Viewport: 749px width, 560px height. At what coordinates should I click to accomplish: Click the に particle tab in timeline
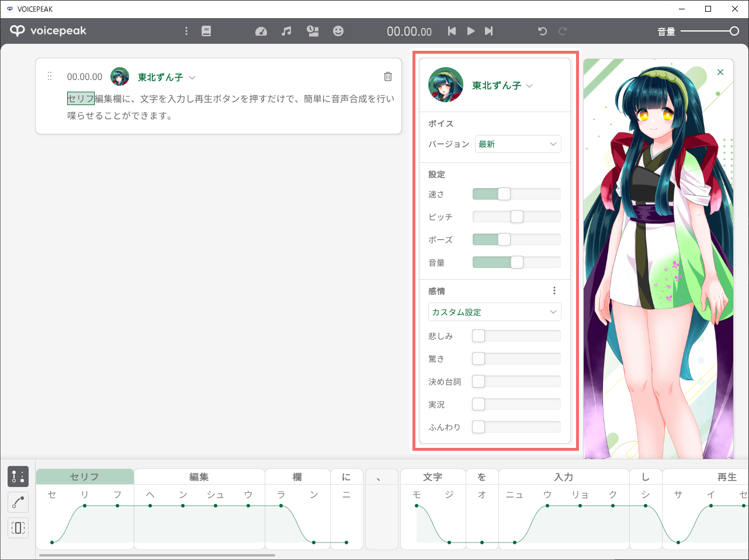click(x=346, y=476)
